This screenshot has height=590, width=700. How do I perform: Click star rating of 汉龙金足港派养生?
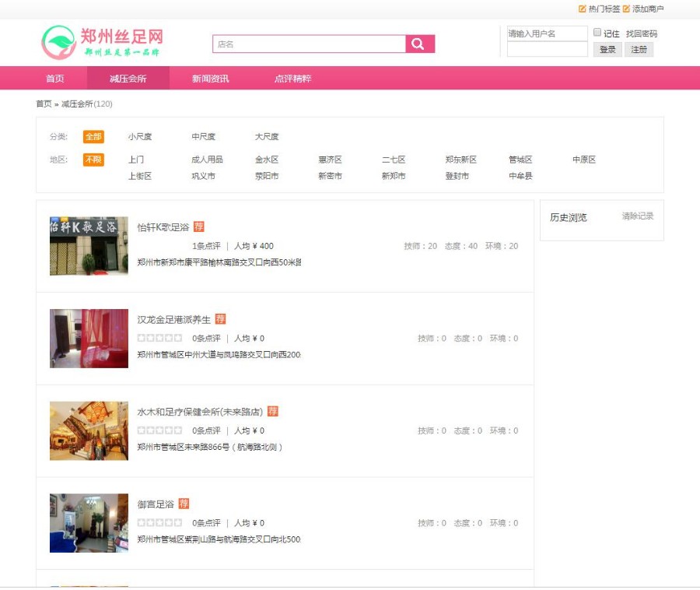click(x=159, y=338)
